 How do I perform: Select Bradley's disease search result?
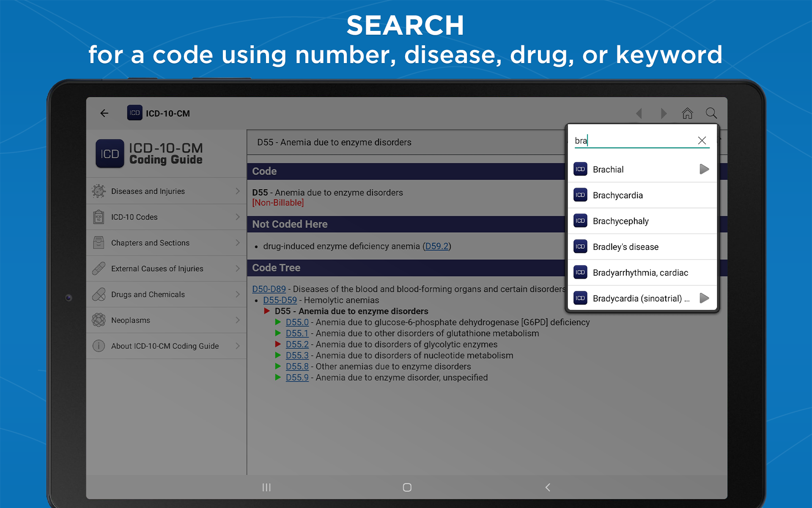coord(642,247)
